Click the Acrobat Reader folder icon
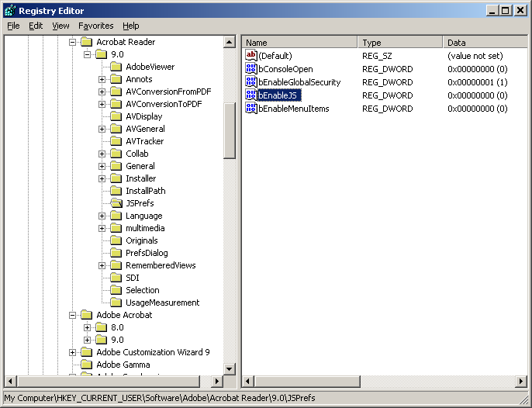The width and height of the screenshot is (532, 408). coord(87,42)
